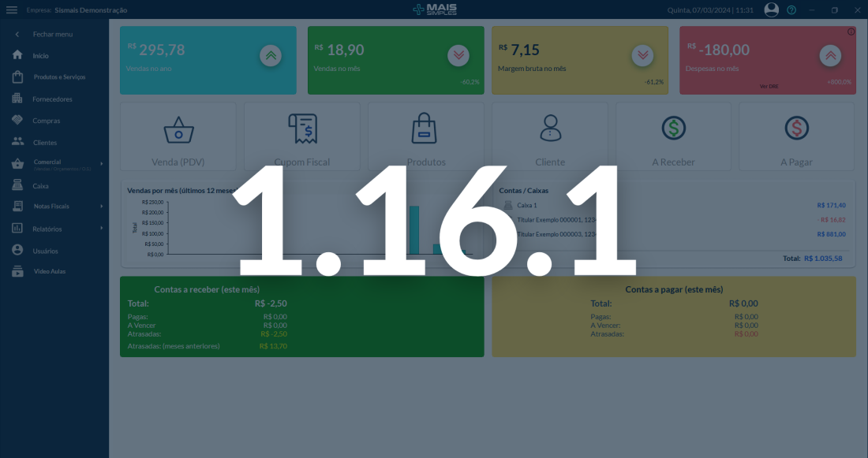Click the Caixa 1 register icon
868x458 pixels.
(508, 205)
